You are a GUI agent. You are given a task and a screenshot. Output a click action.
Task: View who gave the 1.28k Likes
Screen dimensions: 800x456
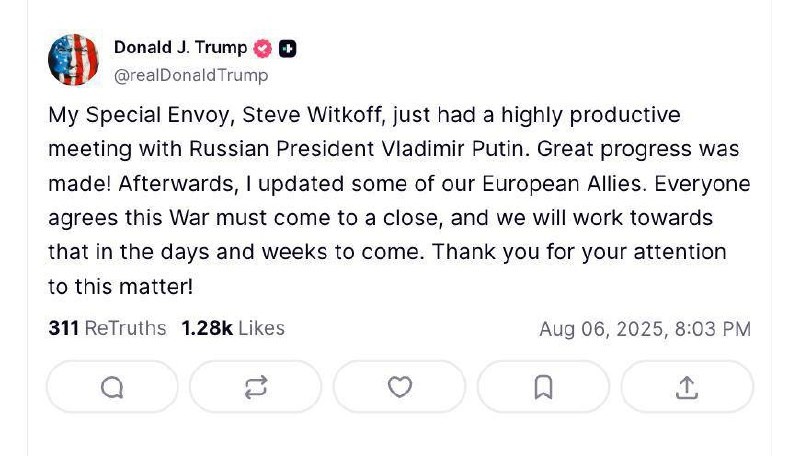233,328
